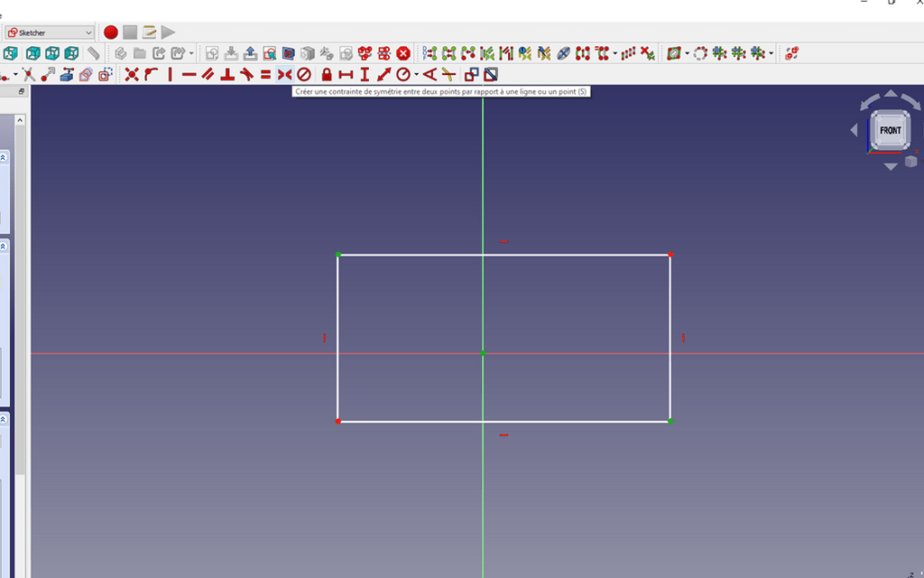924x578 pixels.
Task: Select the trim edge tool
Action: coord(29,74)
